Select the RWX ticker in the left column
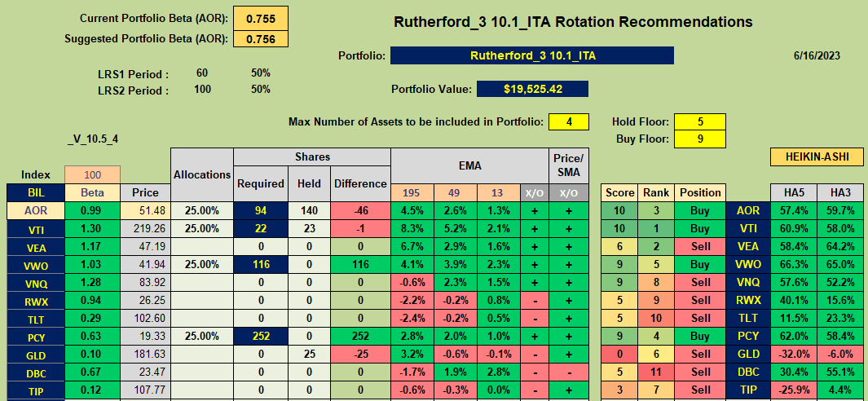 [35, 300]
